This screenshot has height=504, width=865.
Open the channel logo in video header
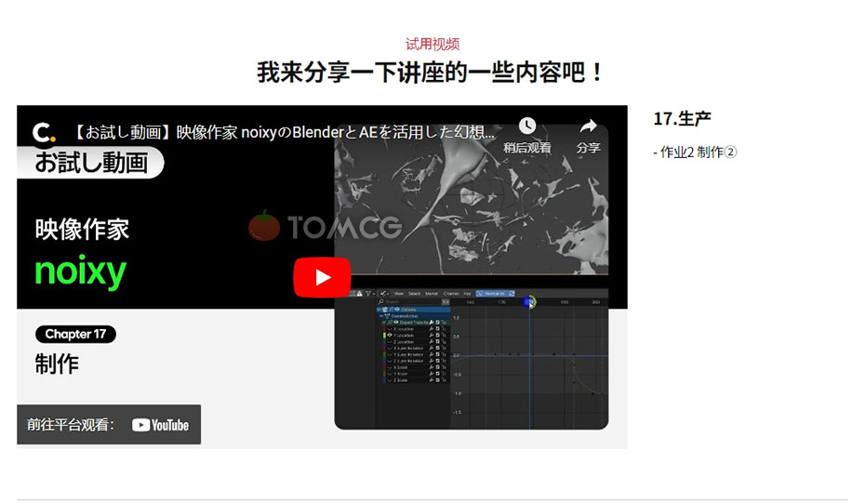click(44, 132)
